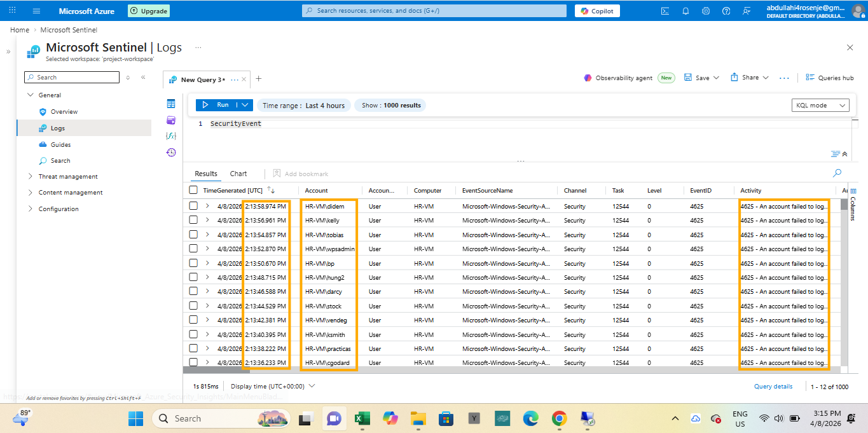Open the tables icon in the Logs side pane

[170, 104]
